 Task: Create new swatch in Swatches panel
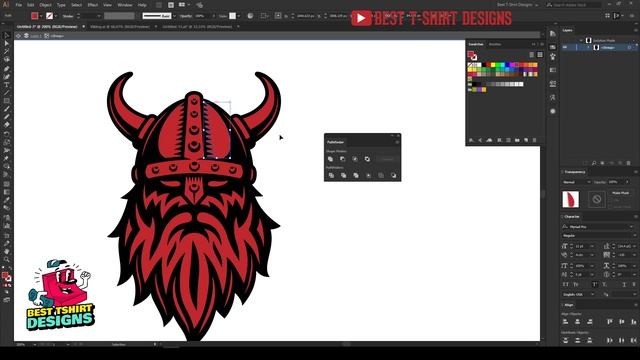(x=526, y=140)
